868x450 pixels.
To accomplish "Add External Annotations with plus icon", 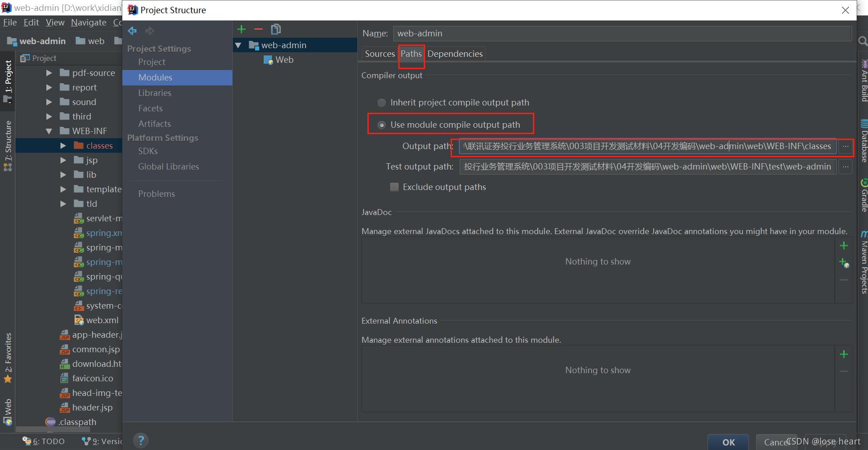I will click(844, 354).
